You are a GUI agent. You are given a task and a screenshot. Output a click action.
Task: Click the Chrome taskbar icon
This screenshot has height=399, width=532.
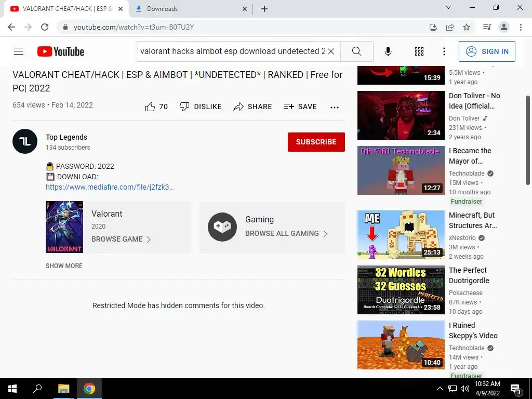pos(89,389)
